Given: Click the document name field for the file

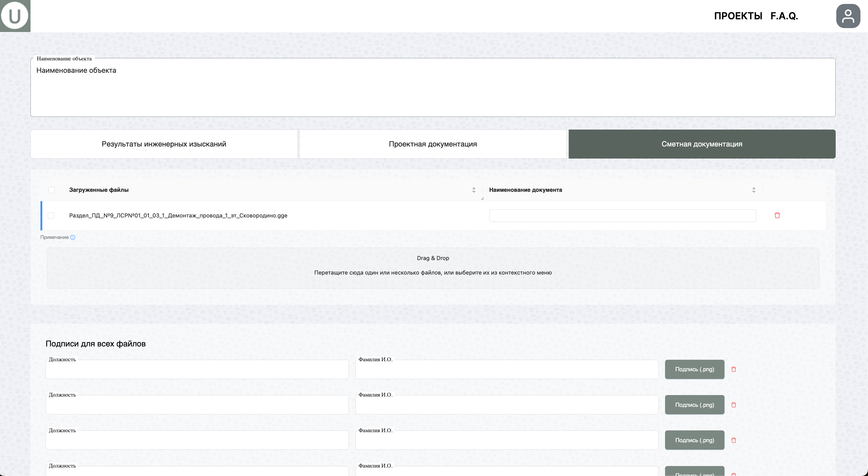Looking at the screenshot, I should 622,216.
